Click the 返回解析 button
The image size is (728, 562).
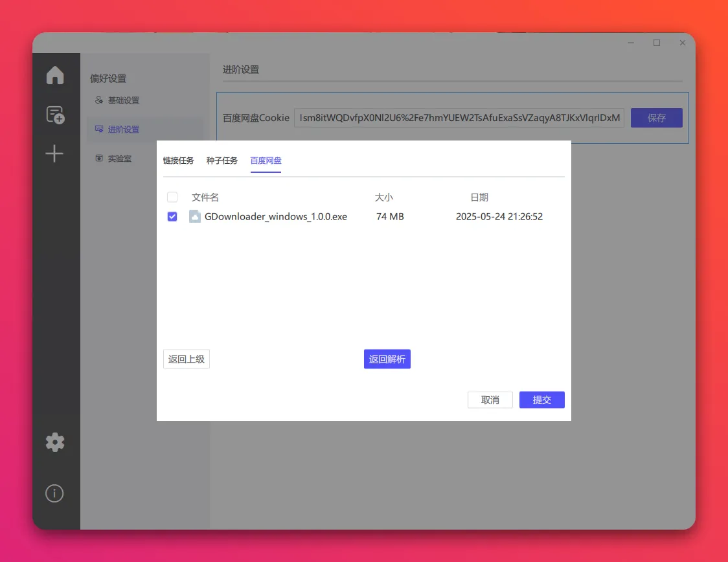pyautogui.click(x=387, y=359)
